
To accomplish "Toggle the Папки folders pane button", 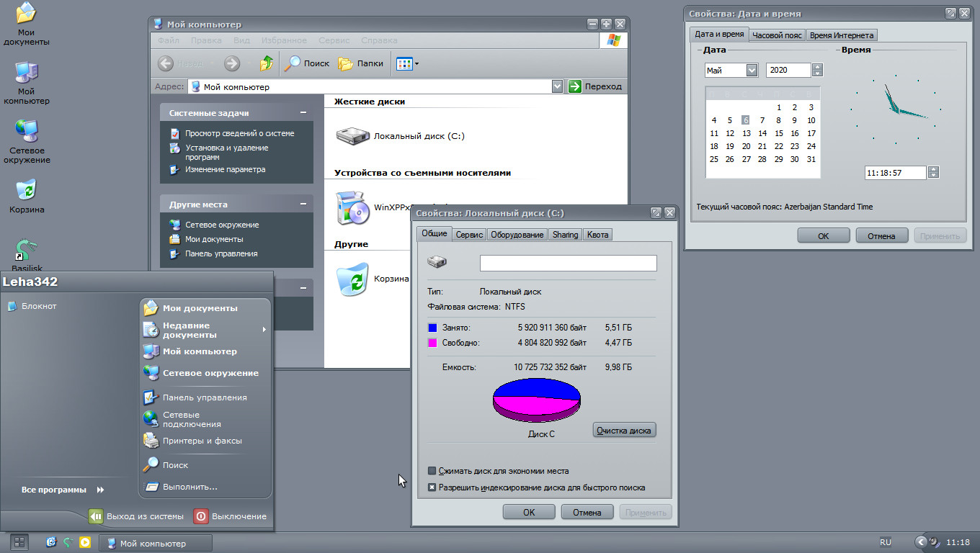I will [361, 63].
